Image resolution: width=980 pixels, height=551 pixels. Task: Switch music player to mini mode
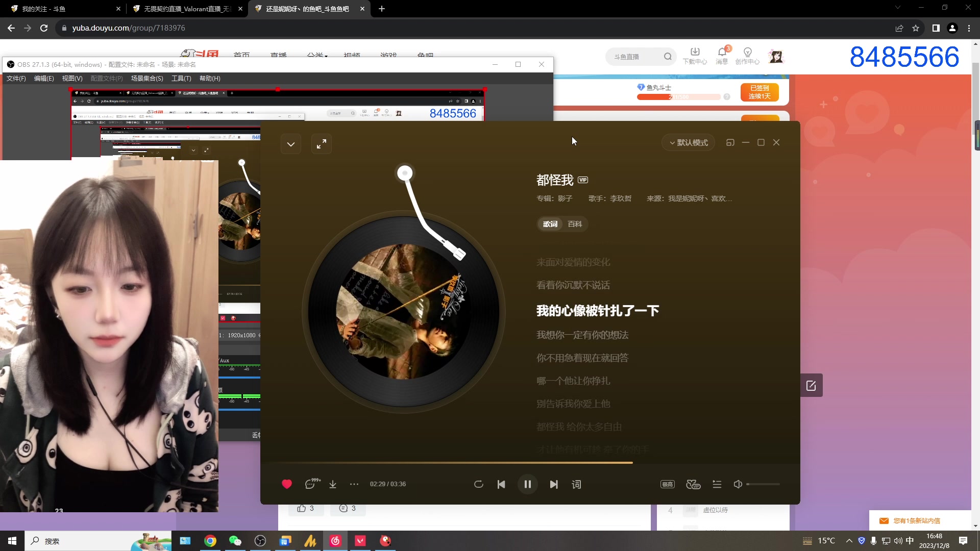pos(730,143)
